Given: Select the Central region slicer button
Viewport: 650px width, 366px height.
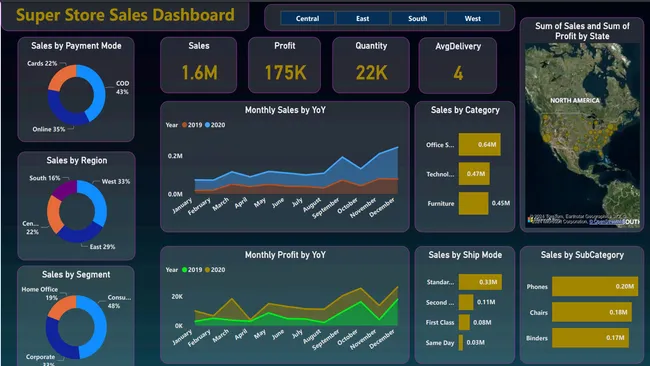Looking at the screenshot, I should (308, 18).
